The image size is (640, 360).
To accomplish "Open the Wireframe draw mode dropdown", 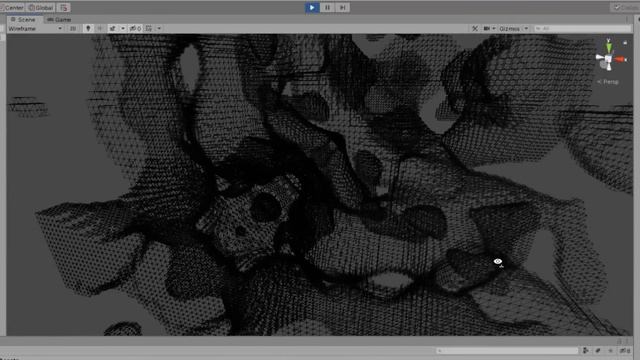I will point(35,29).
